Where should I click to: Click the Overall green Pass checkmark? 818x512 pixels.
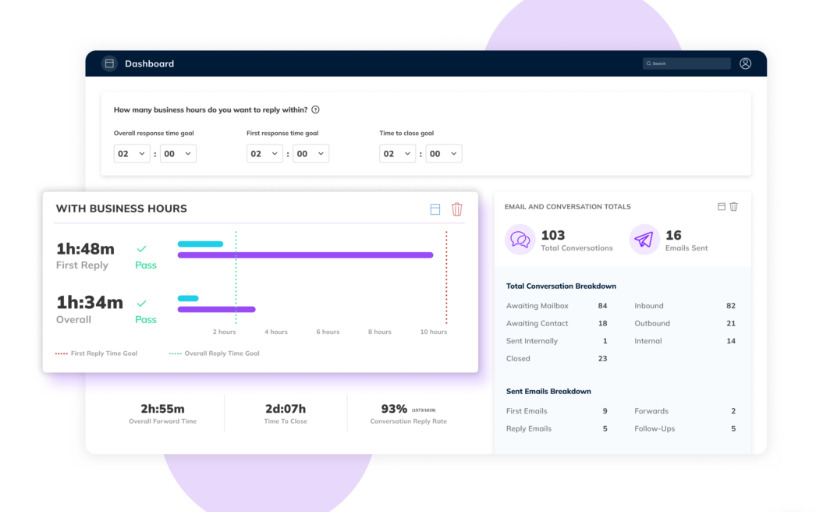(x=141, y=303)
